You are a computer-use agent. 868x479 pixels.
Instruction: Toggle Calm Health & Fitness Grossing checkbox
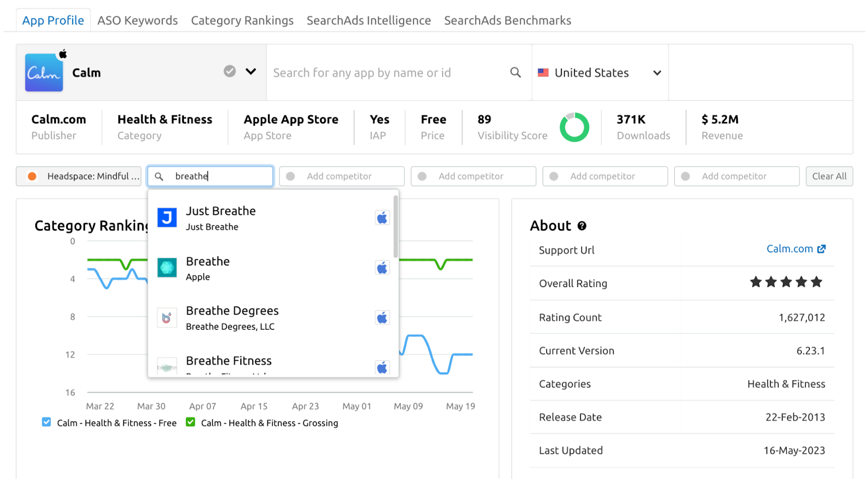pyautogui.click(x=190, y=422)
